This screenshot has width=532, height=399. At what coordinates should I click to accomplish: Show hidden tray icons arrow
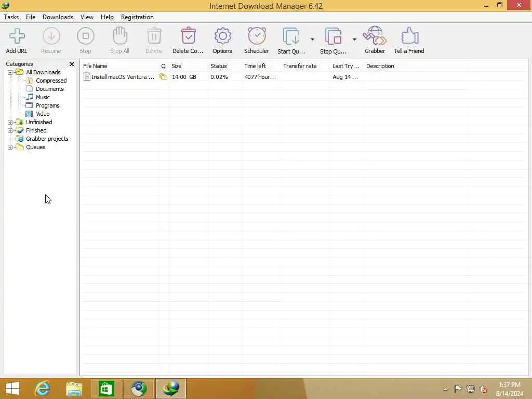(x=445, y=389)
